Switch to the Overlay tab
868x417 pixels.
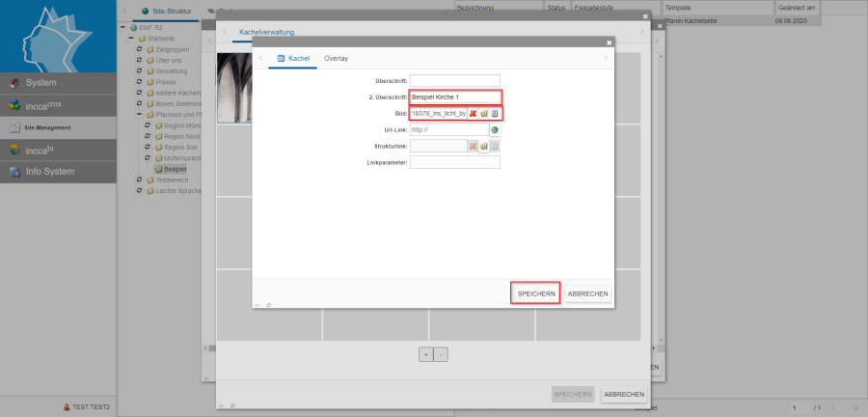click(336, 59)
